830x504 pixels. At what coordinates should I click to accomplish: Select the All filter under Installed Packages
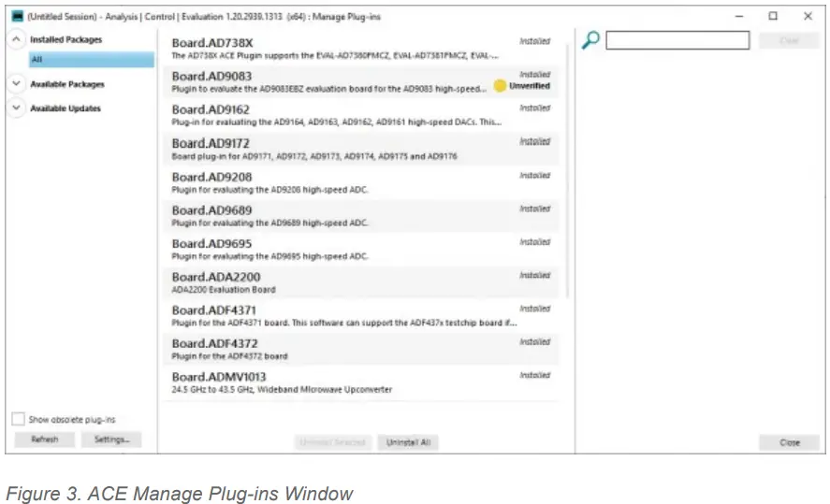point(92,59)
